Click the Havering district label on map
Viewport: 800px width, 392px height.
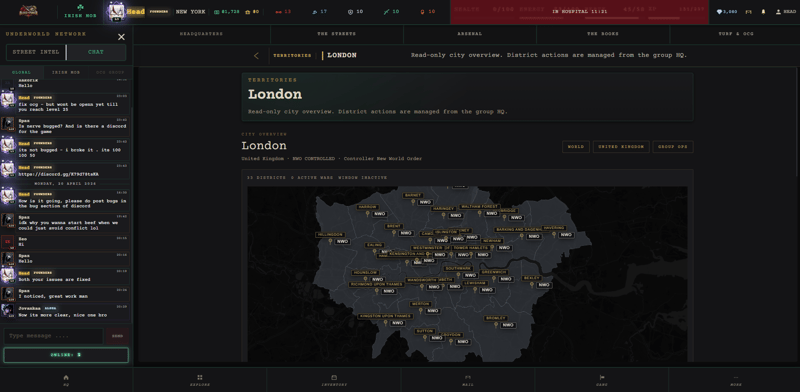pyautogui.click(x=554, y=228)
